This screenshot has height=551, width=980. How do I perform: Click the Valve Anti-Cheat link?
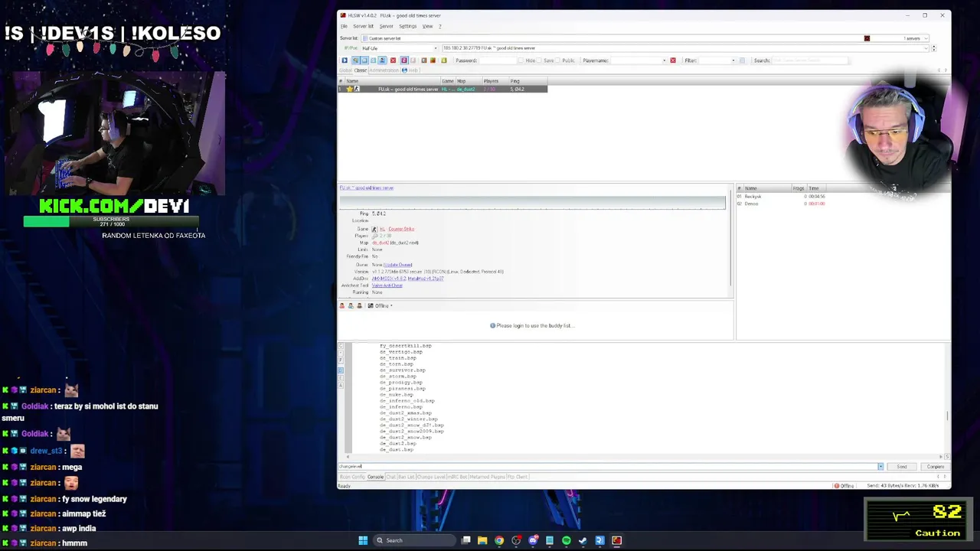(387, 285)
